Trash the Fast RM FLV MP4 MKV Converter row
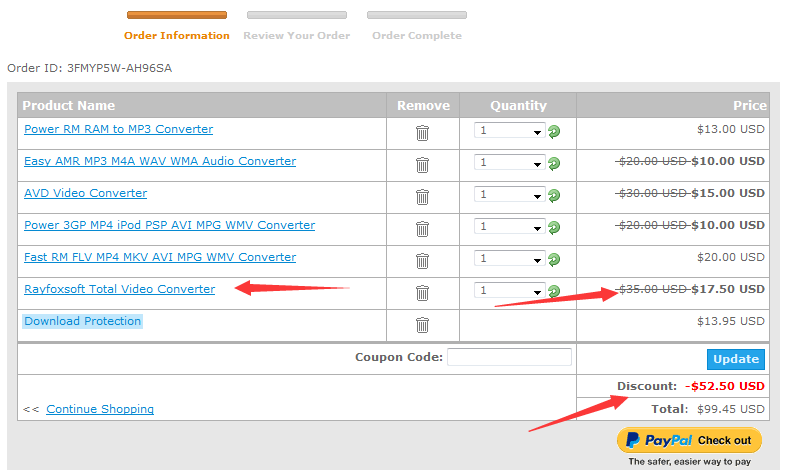Image resolution: width=793 pixels, height=470 pixels. tap(422, 261)
